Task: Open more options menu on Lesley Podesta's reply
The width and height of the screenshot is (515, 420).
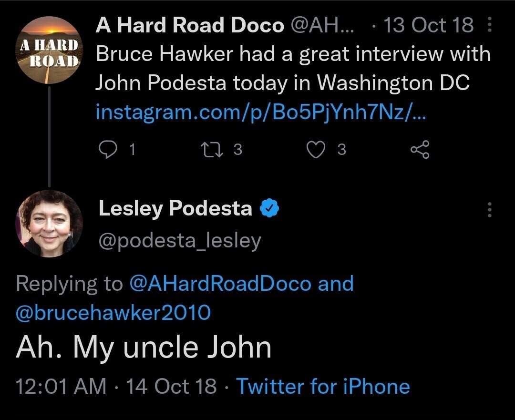Action: pyautogui.click(x=490, y=209)
